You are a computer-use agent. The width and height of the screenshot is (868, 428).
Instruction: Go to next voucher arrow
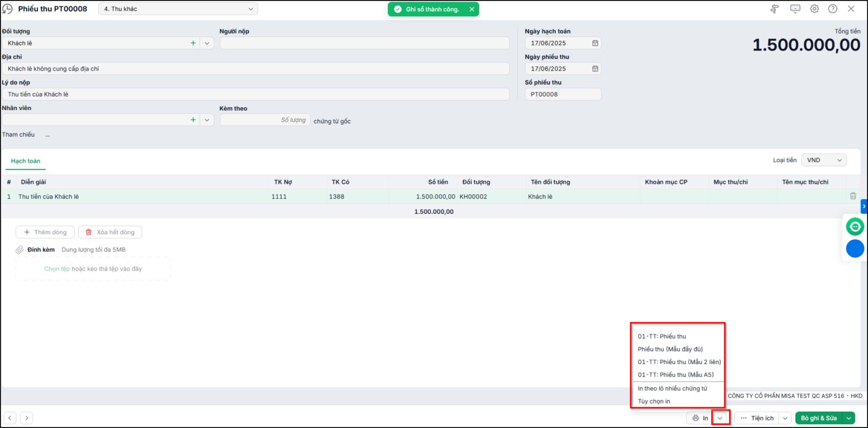[27, 418]
